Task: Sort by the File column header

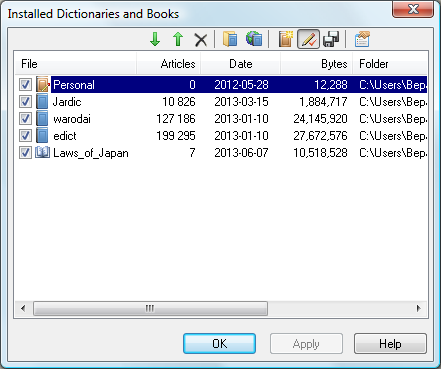Action: pos(76,64)
